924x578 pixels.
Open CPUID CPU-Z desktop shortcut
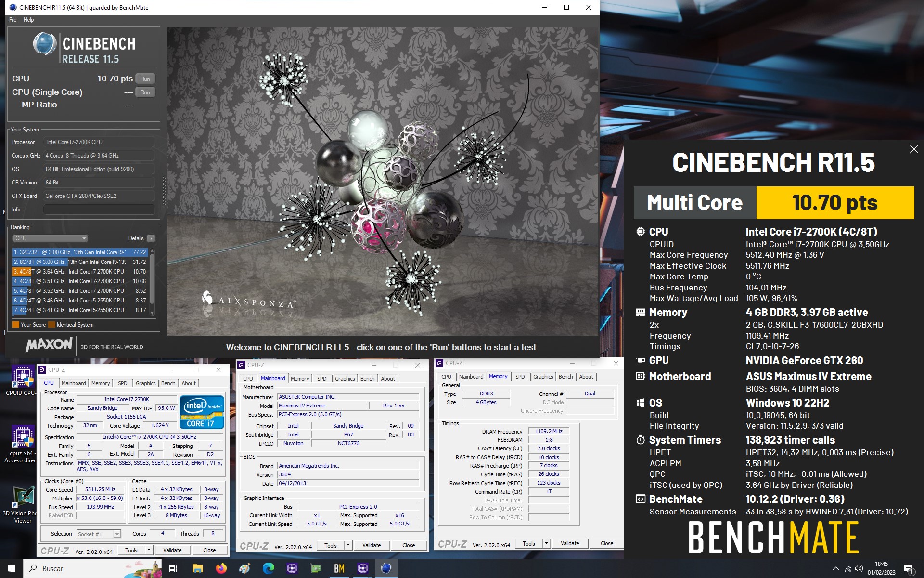point(22,381)
